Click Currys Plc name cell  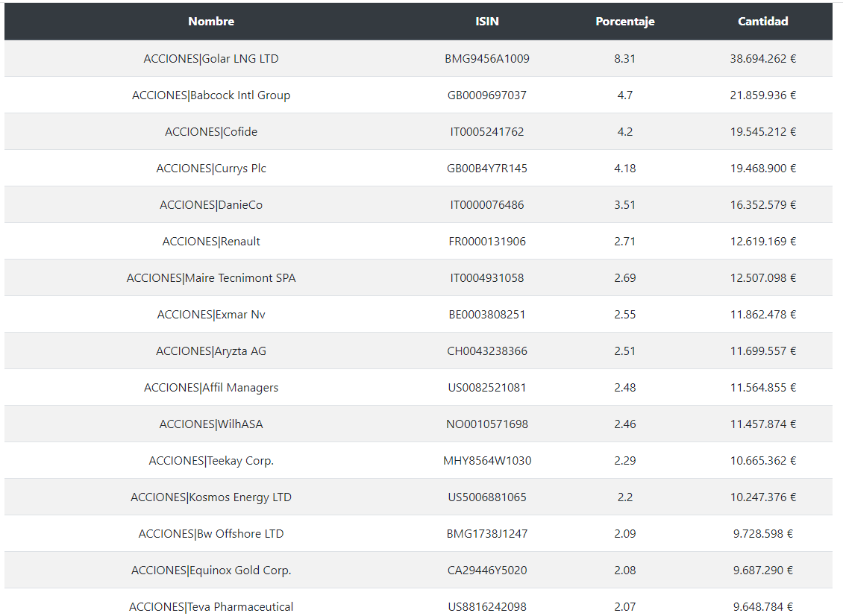click(x=211, y=168)
